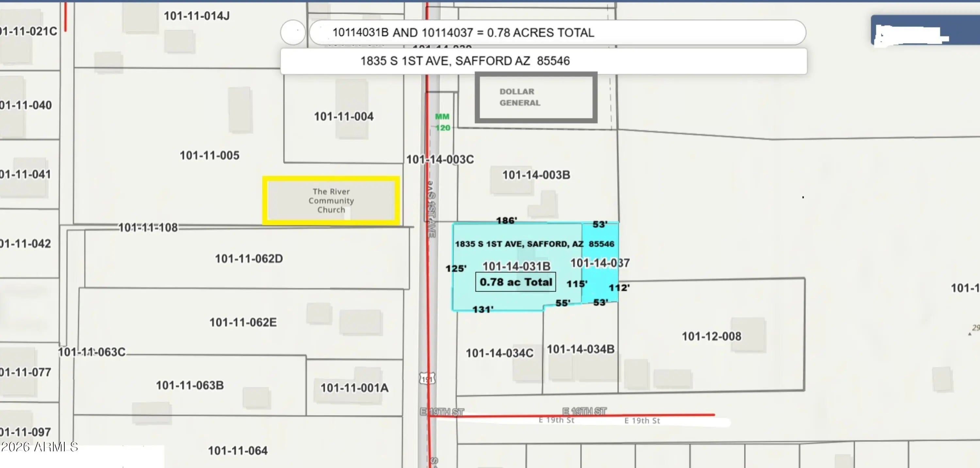Select parcel 101-12-008
Screen dimensions: 980x468
click(x=711, y=336)
